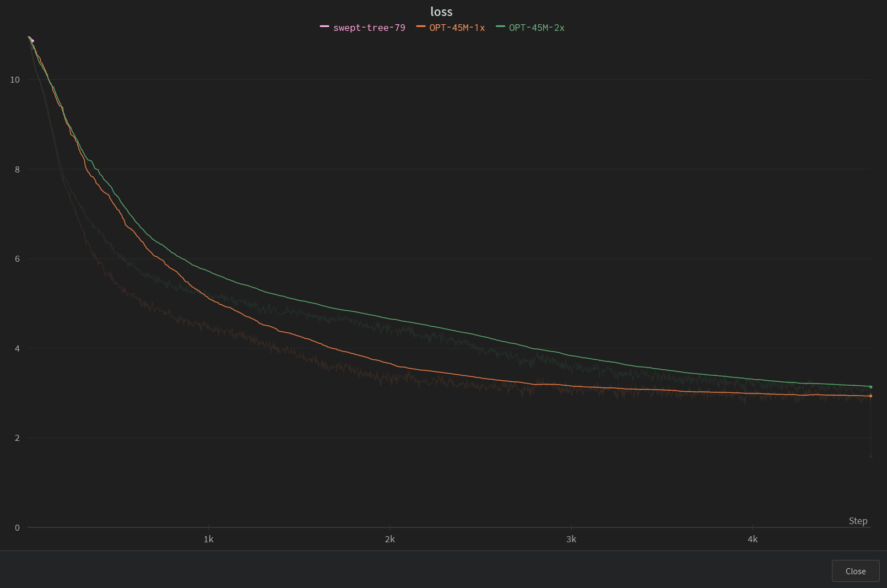Click the 10 value on the y-axis
Viewport: 887px width, 588px height.
click(15, 79)
